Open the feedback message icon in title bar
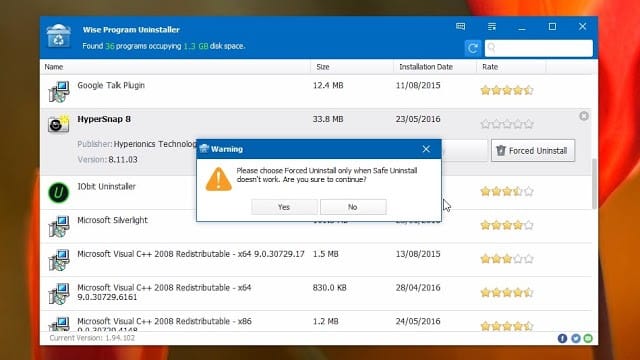This screenshot has width=640, height=360. tap(460, 27)
